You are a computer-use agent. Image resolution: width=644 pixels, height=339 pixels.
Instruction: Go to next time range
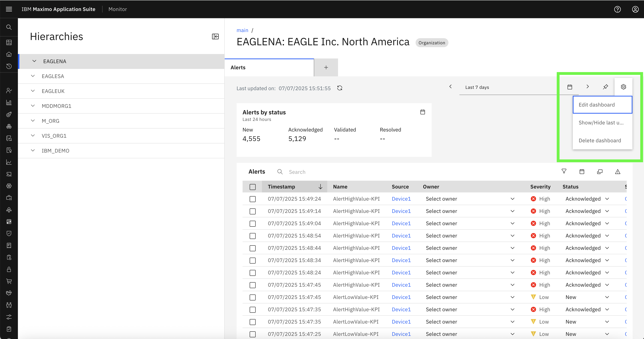click(588, 86)
